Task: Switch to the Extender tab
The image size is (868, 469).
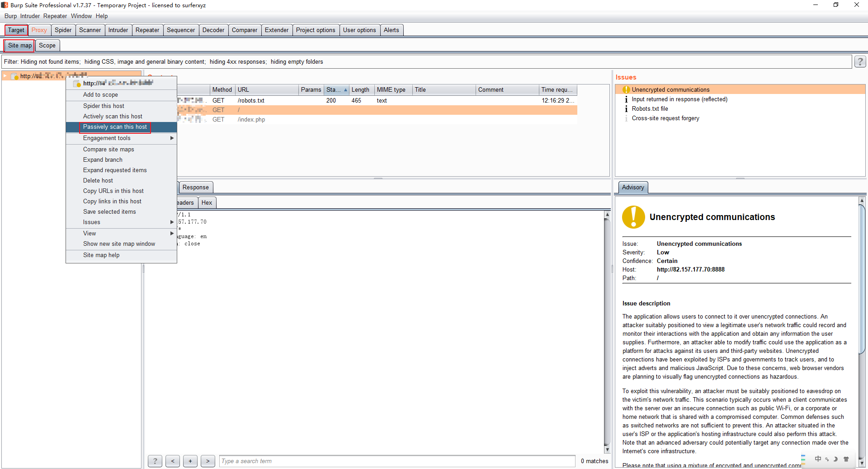Action: pyautogui.click(x=277, y=30)
